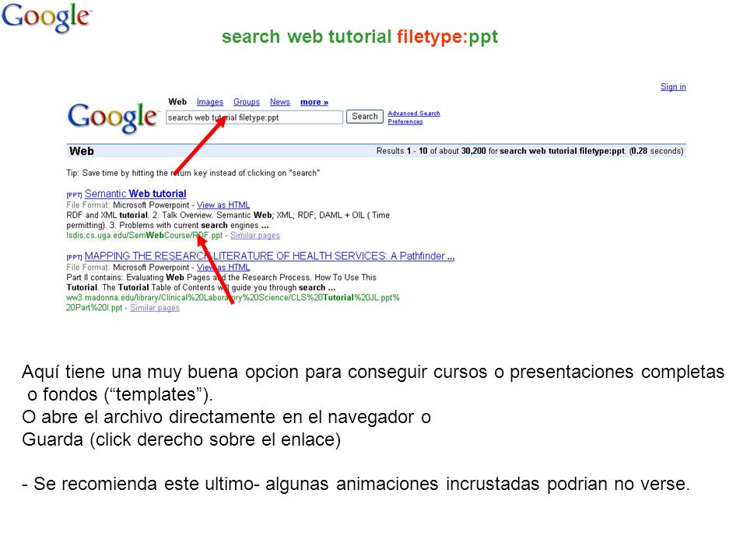747x560 pixels.
Task: View the Mapping Research Literature result as HTML
Action: tap(223, 268)
